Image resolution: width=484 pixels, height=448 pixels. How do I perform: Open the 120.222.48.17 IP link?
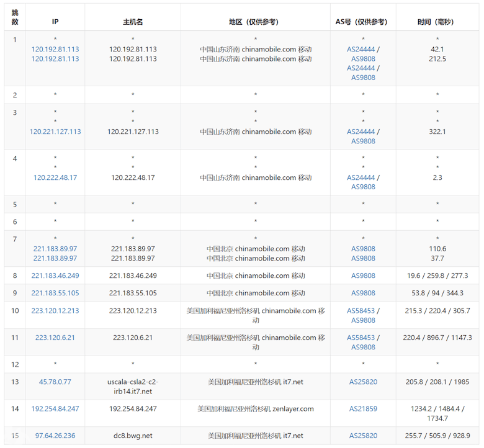pos(55,177)
